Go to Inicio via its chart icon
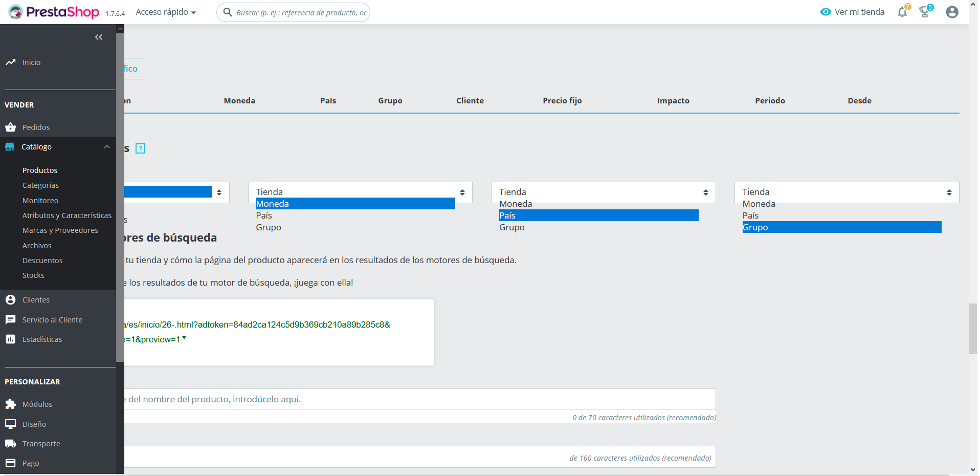The height and width of the screenshot is (476, 980). (10, 62)
